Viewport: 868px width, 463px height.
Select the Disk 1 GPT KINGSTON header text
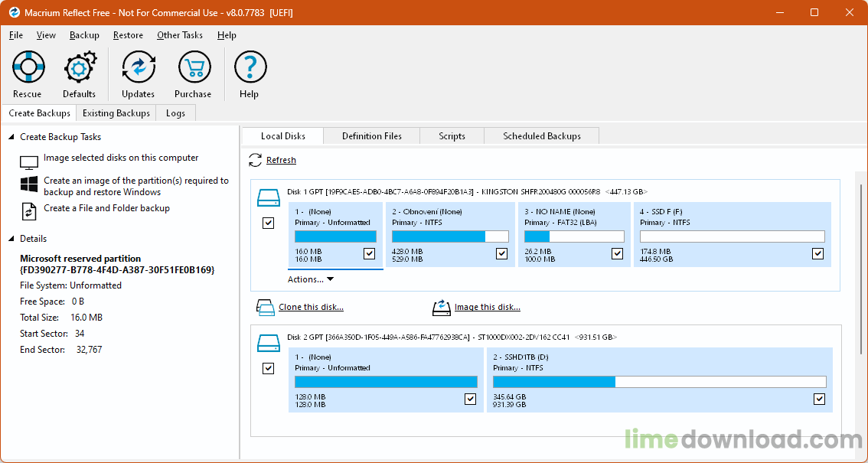[x=467, y=192]
